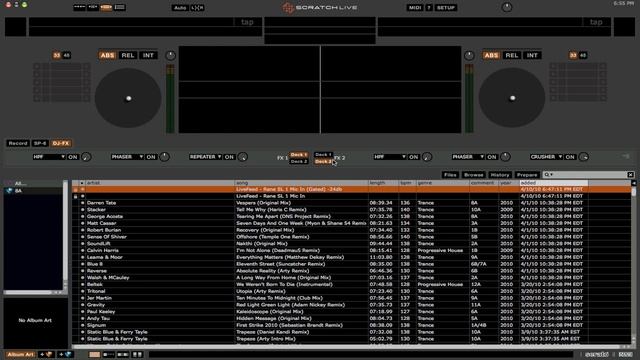Set left deck to INT mode

coord(148,55)
